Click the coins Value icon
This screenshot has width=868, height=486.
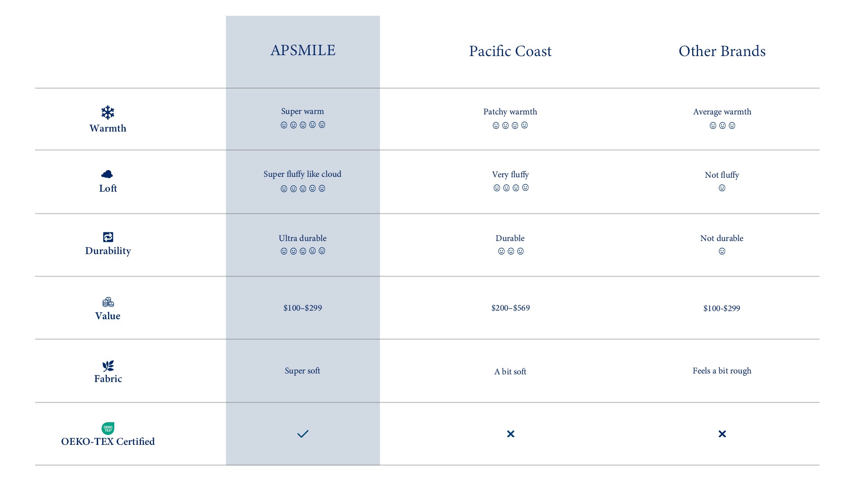[x=108, y=302]
